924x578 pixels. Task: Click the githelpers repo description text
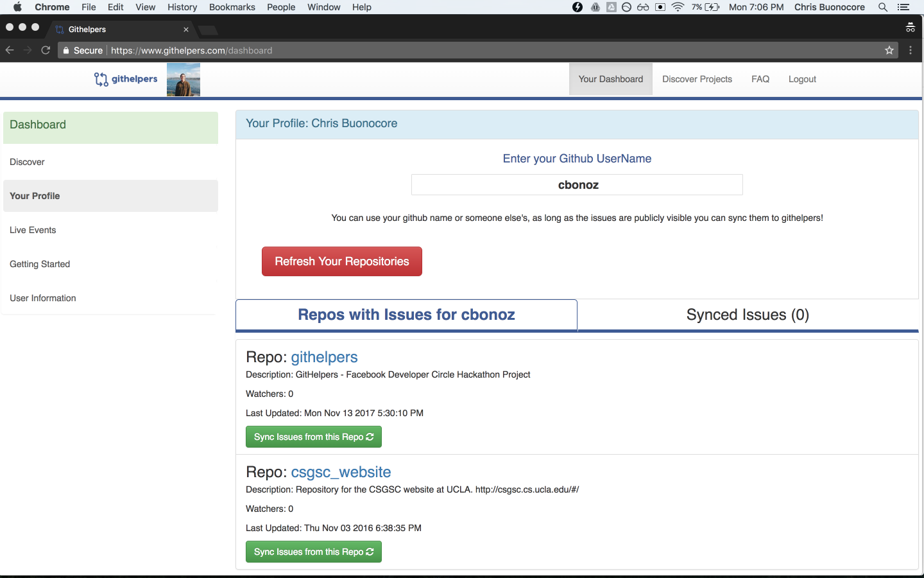point(388,374)
